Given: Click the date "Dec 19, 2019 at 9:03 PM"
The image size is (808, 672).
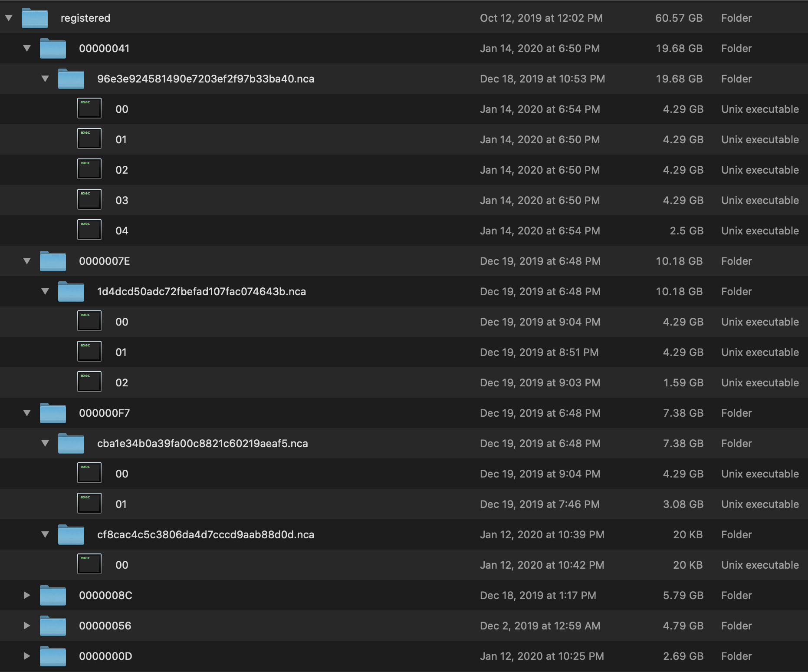Looking at the screenshot, I should 540,383.
